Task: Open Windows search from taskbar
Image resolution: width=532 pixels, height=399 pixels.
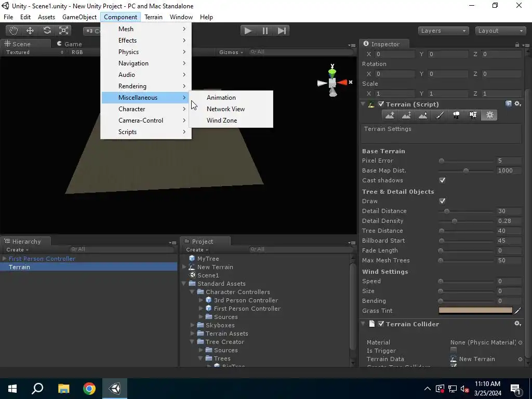Action: 37,389
